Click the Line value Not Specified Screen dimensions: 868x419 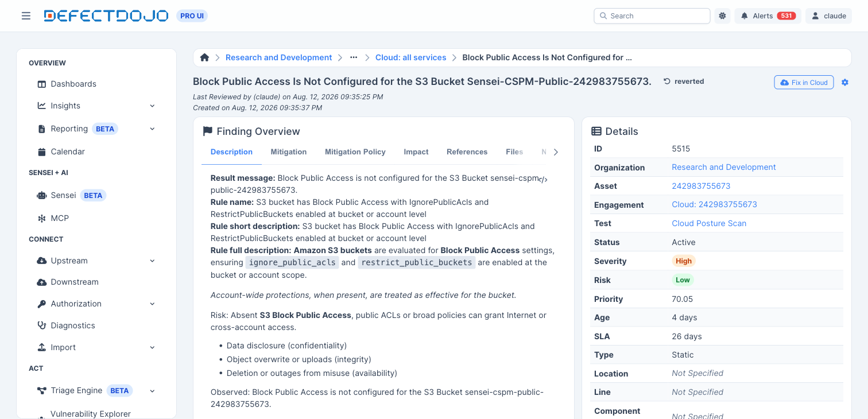(697, 392)
